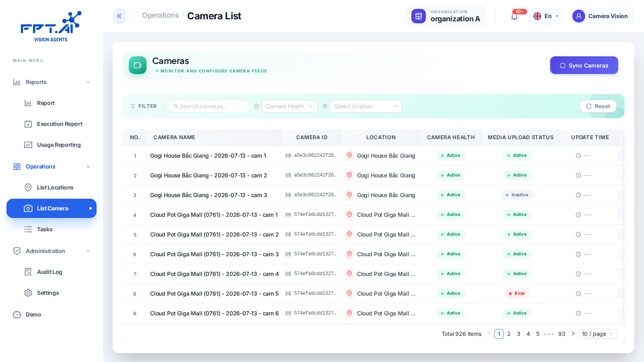This screenshot has height=362, width=644.
Task: Reset the camera filters
Action: pos(598,106)
